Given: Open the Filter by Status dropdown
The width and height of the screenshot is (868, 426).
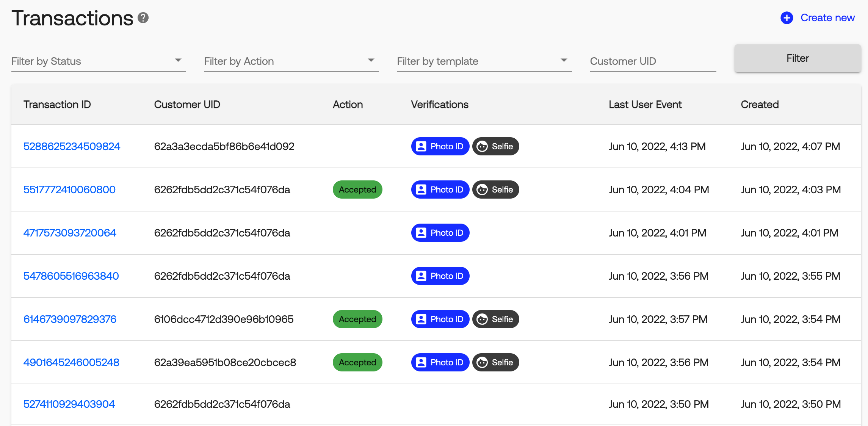Looking at the screenshot, I should [99, 61].
